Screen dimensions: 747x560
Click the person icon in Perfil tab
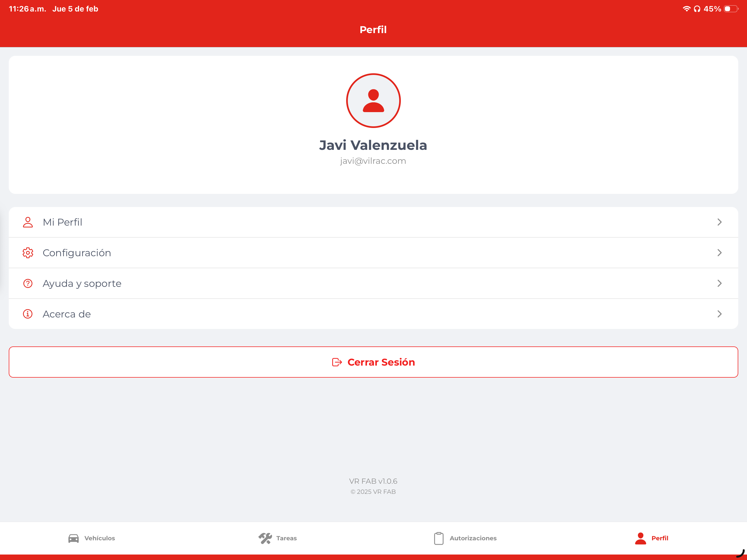(x=640, y=538)
